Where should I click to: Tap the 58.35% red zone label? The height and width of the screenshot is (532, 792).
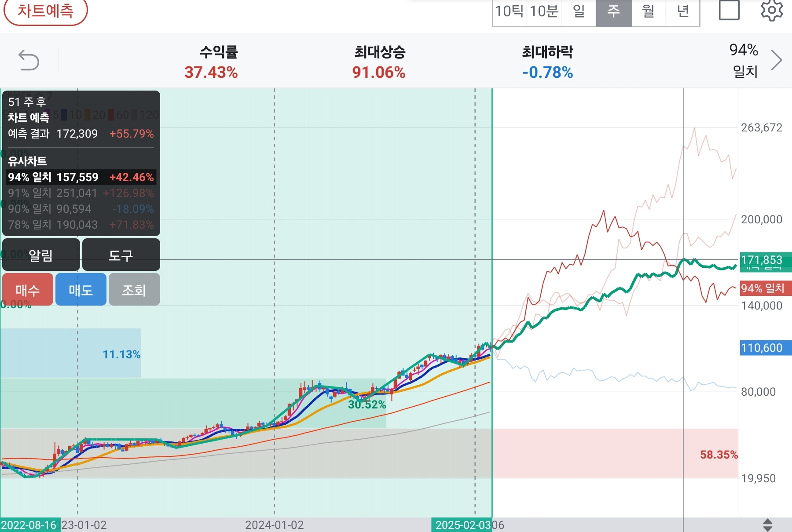tap(719, 455)
